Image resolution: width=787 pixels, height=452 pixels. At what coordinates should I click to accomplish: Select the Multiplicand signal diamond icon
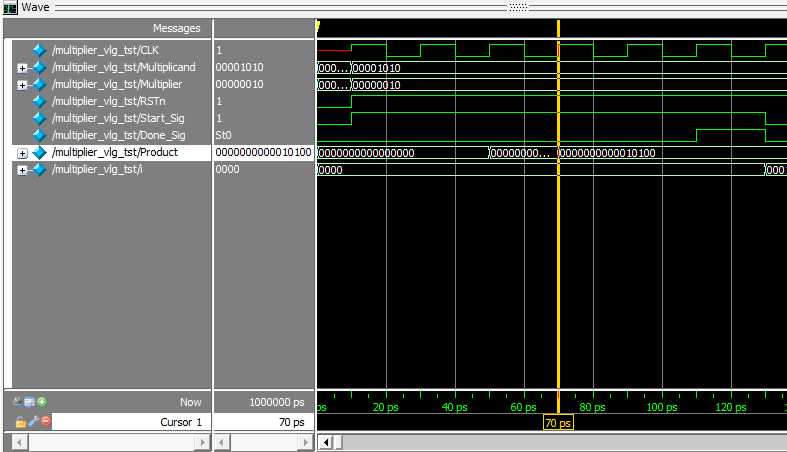pyautogui.click(x=39, y=67)
